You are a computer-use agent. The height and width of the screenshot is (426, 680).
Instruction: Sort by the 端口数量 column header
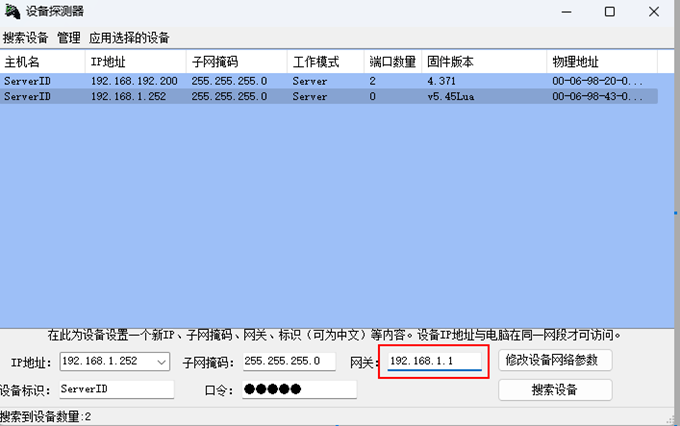[393, 62]
